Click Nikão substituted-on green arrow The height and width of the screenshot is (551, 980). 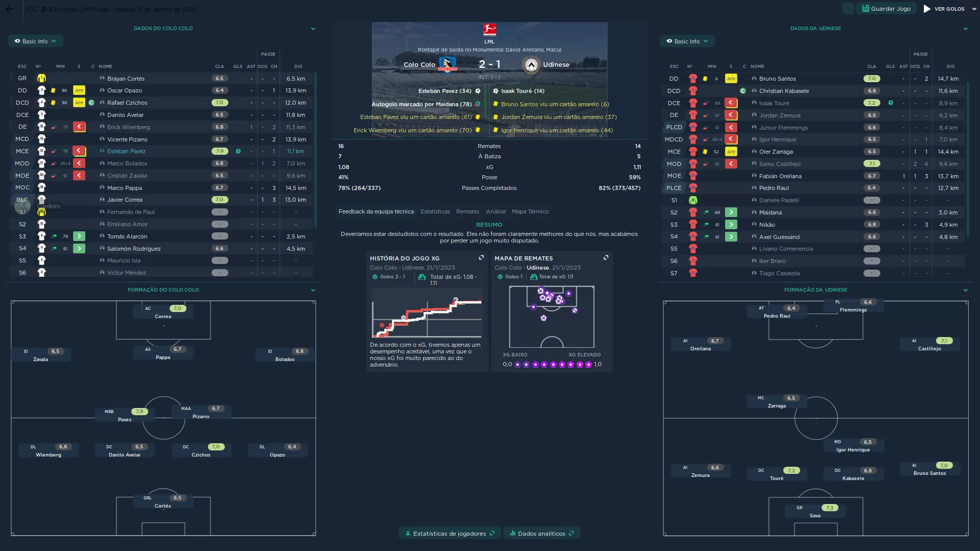731,225
